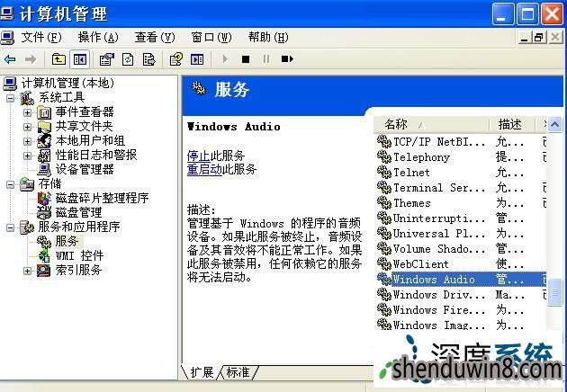The image size is (567, 392).
Task: Open the 窗口(W) menu
Action: point(211,37)
